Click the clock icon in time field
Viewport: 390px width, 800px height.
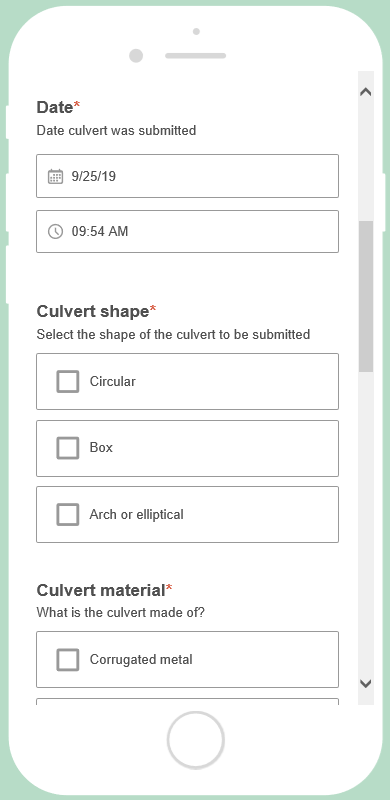click(55, 232)
